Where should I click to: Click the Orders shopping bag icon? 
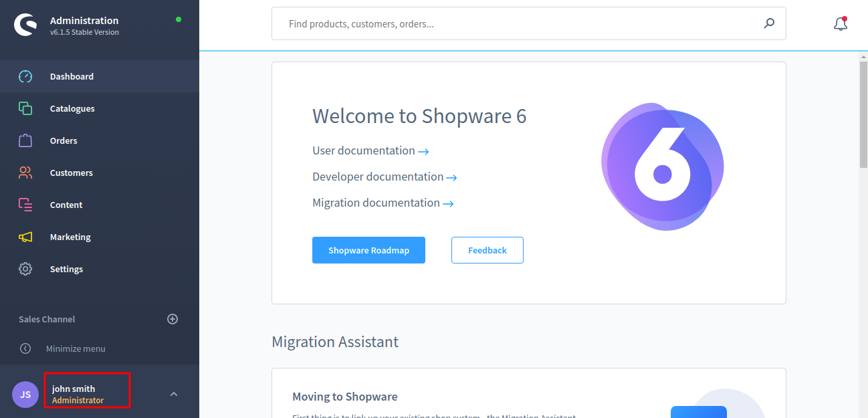[x=25, y=140]
